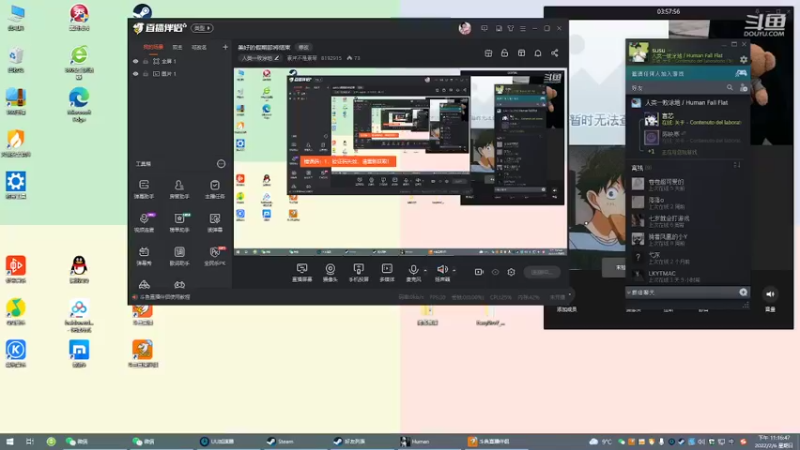800x450 pixels.
Task: Open the car-shaped tool in the bottom toolbox row
Action: tap(144, 284)
